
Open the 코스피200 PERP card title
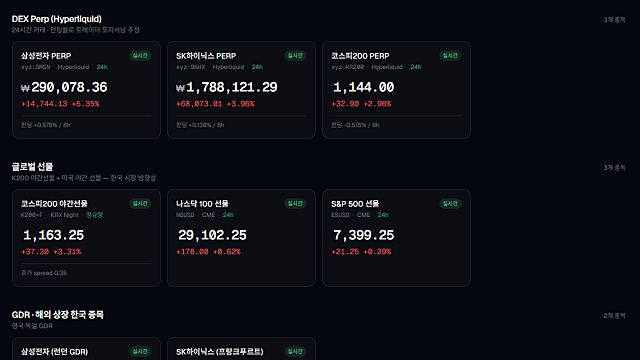coord(360,56)
